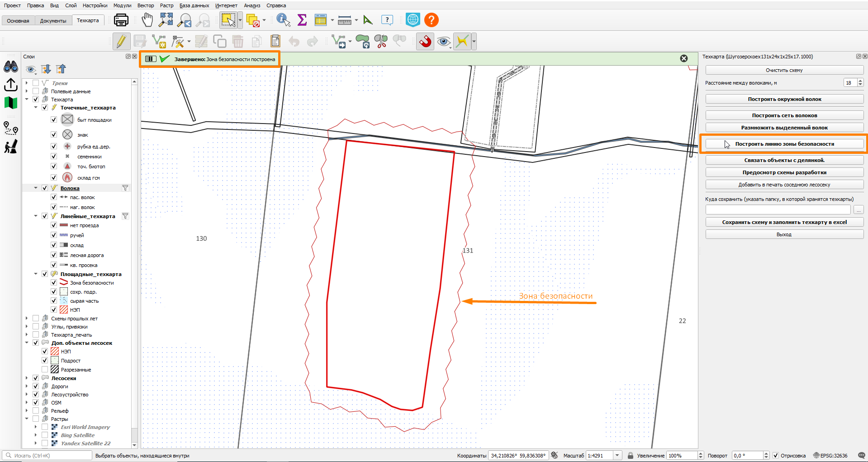
Task: Toggle the Отрисовка render checkbox
Action: [x=776, y=456]
